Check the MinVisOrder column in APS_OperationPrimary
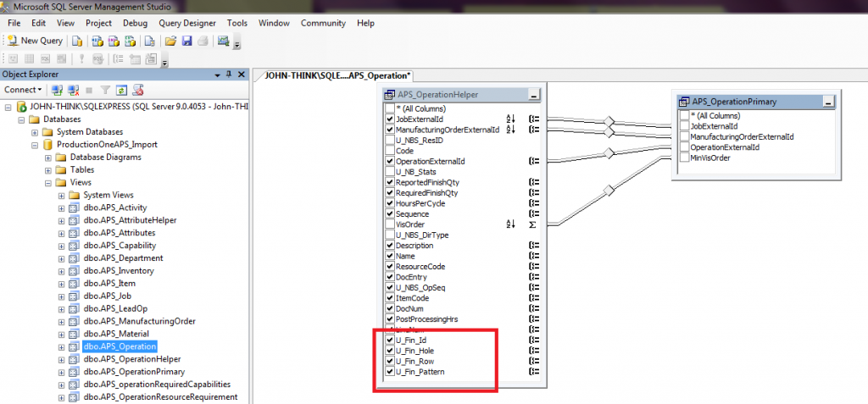868x404 pixels. point(685,158)
